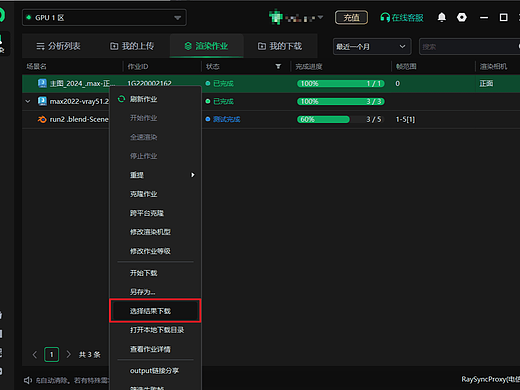This screenshot has width=520, height=390.
Task: Choose 修改渲染机型 in context menu
Action: [155, 232]
